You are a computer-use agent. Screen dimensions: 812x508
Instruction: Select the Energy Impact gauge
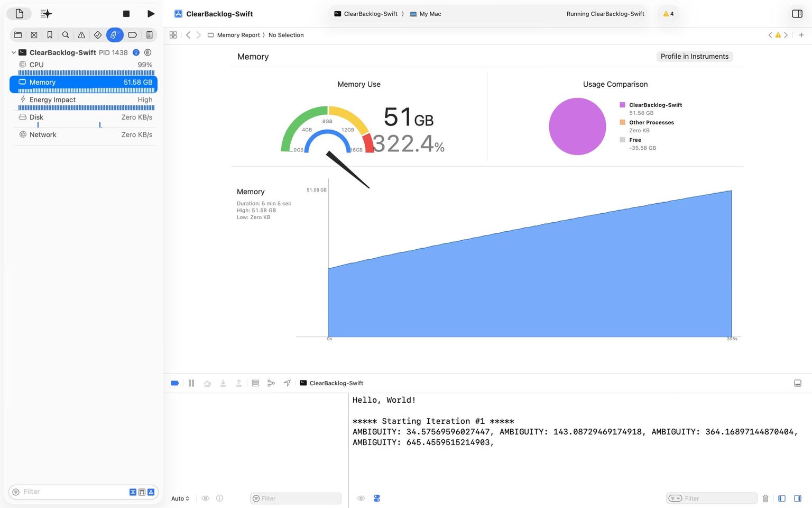click(x=85, y=99)
